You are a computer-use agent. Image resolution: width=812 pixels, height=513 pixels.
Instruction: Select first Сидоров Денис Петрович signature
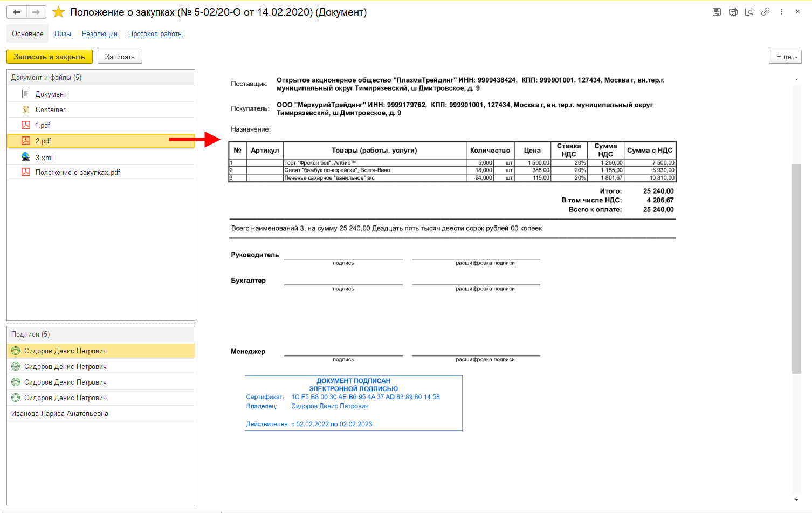click(x=101, y=351)
